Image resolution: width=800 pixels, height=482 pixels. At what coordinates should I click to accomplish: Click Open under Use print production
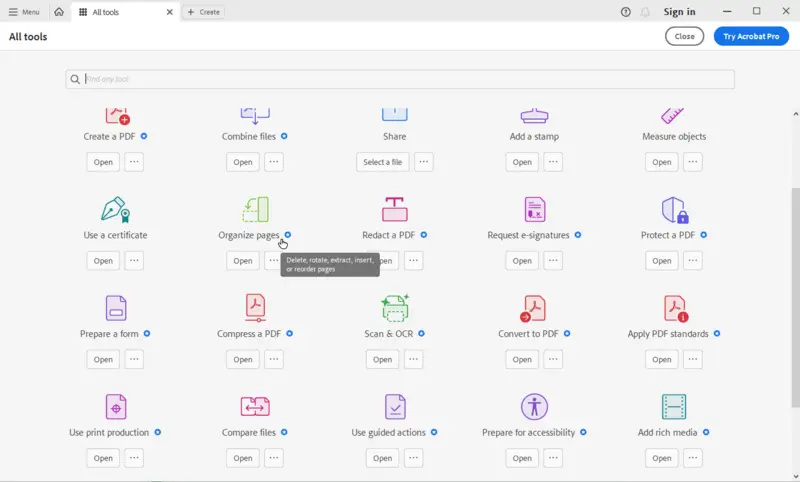click(103, 458)
